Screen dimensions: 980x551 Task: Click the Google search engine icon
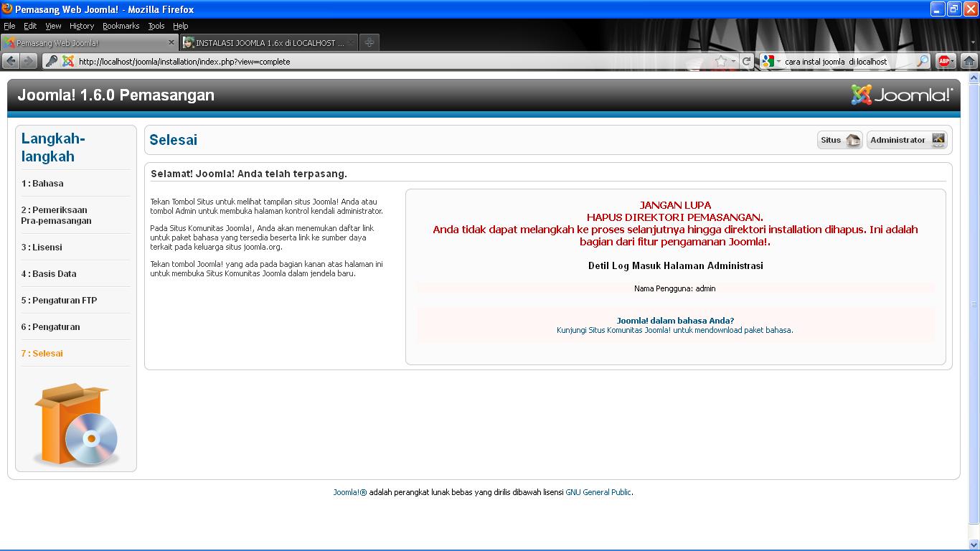[768, 62]
